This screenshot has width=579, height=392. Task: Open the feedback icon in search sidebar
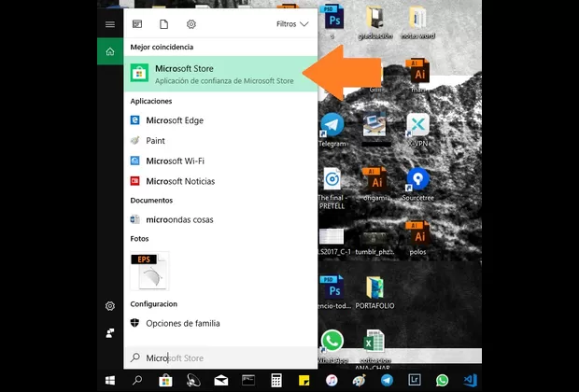pyautogui.click(x=110, y=333)
